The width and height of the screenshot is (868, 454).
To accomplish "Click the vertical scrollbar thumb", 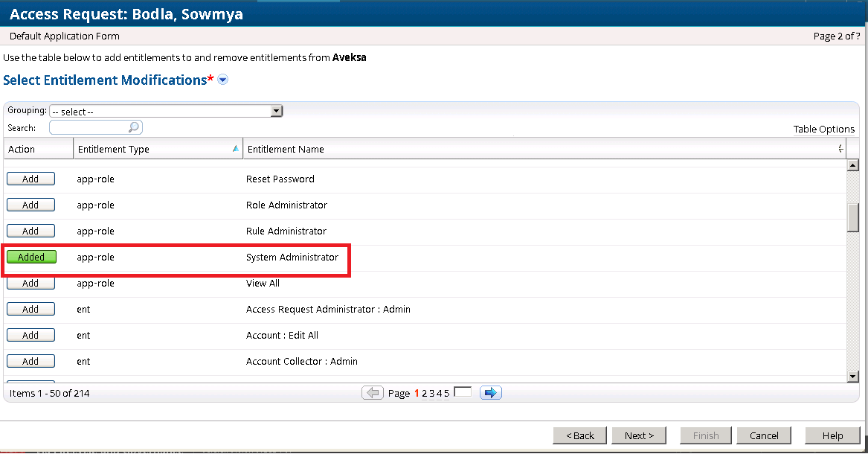I will [853, 216].
